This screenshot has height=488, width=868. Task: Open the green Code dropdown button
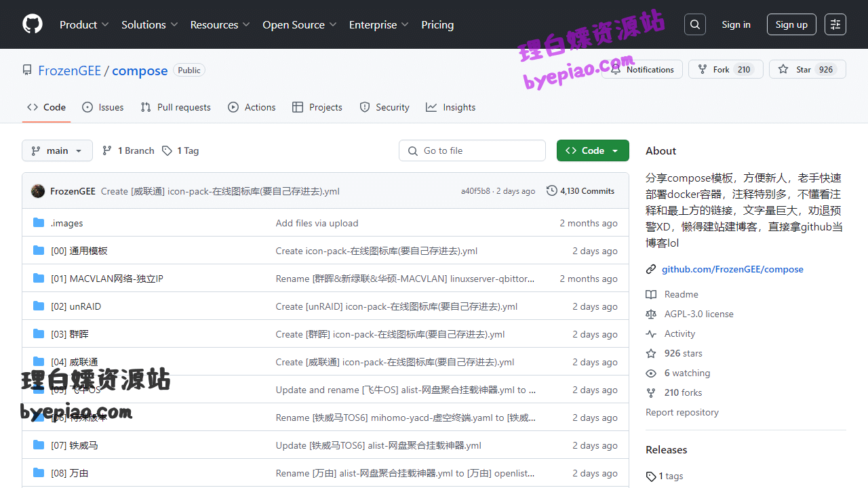tap(593, 150)
